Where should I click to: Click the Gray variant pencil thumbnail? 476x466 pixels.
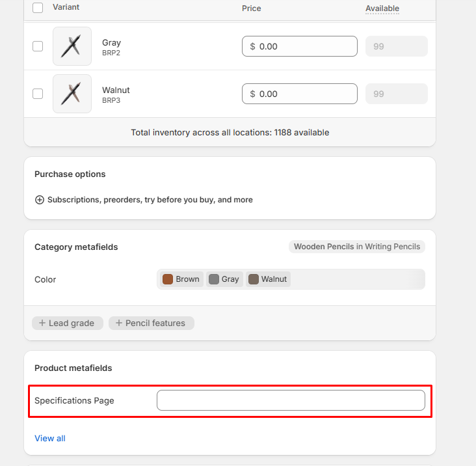pos(72,47)
